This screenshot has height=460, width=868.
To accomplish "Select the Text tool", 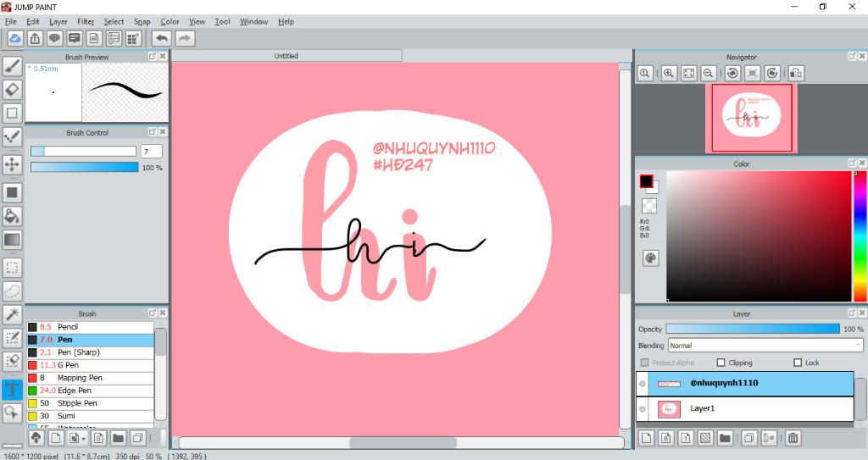I will 12,389.
